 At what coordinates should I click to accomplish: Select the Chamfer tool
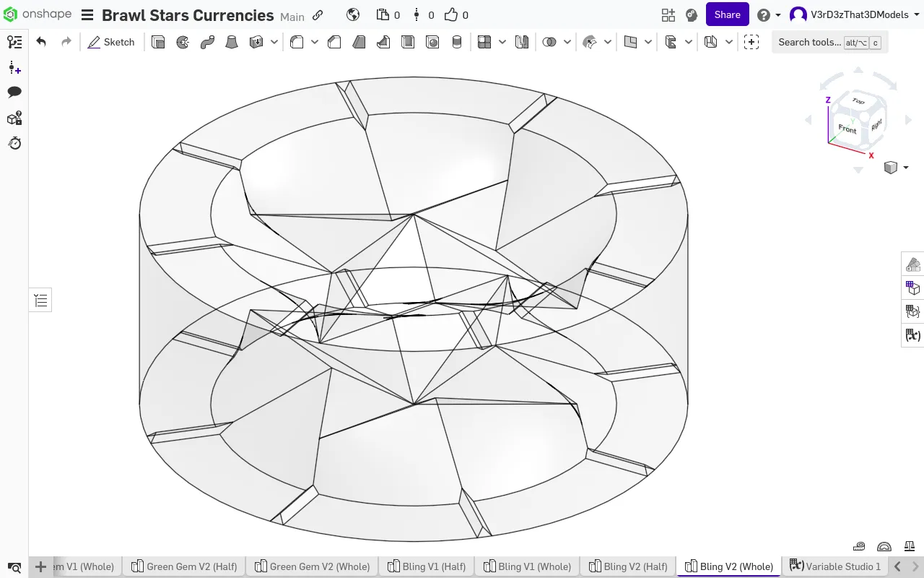click(x=334, y=42)
